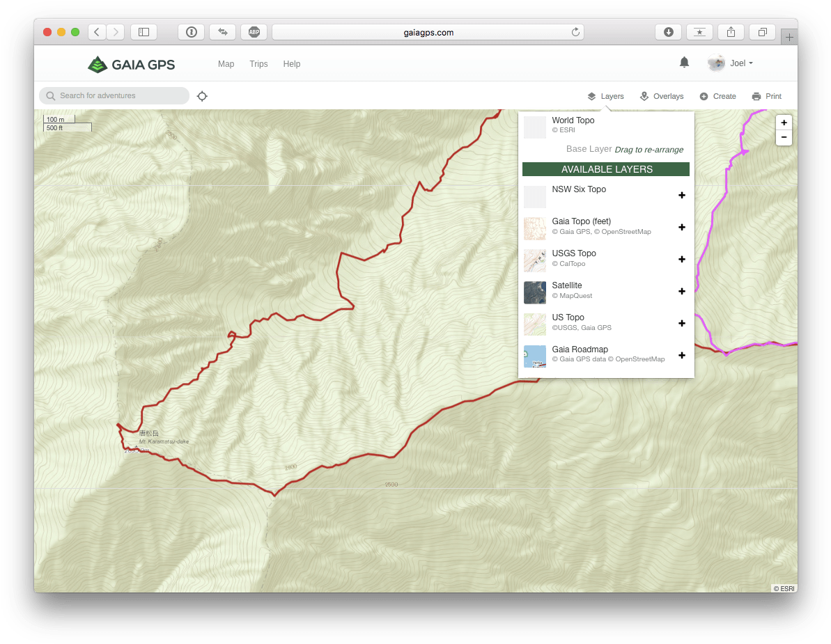Add the Gaia Topo (feet) layer
This screenshot has width=831, height=644.
682,227
